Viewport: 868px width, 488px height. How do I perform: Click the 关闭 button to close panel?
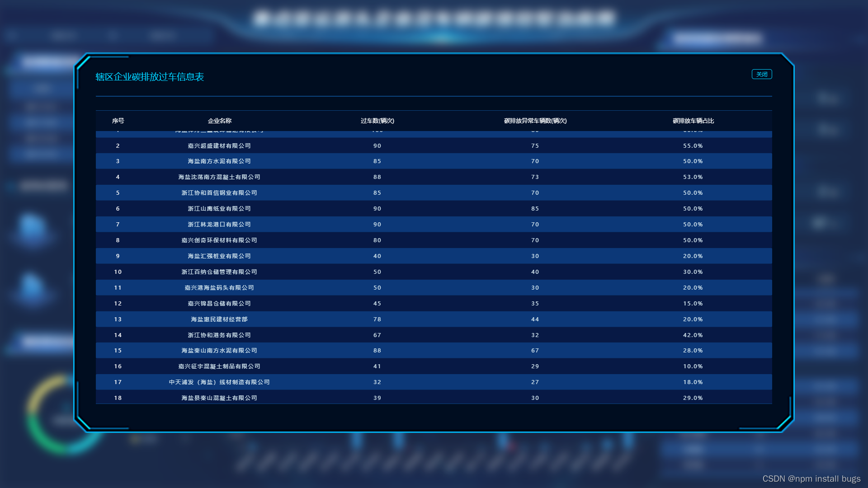click(x=762, y=74)
